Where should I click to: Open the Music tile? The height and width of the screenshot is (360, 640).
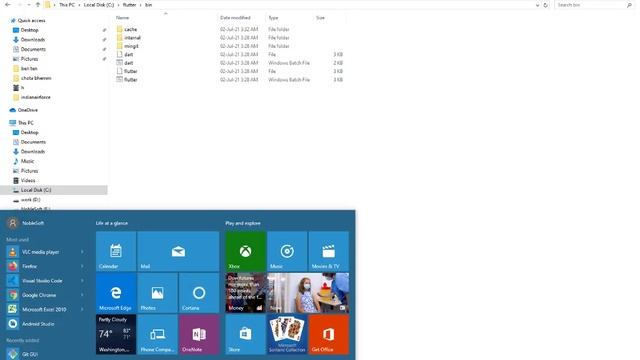(287, 251)
